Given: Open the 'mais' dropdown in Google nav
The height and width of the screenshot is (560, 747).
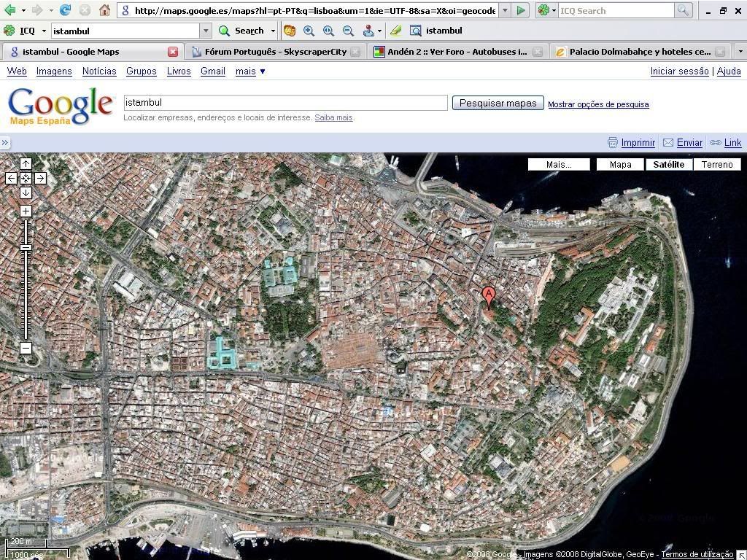Looking at the screenshot, I should pos(250,71).
